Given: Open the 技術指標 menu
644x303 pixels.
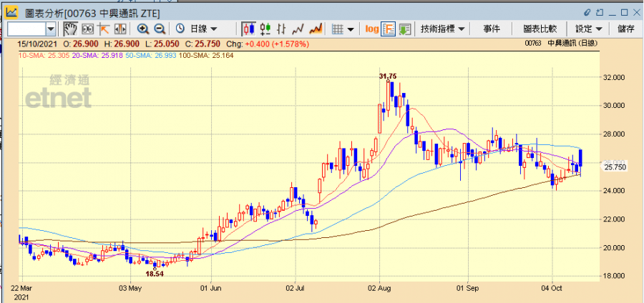Looking at the screenshot, I should tap(443, 29).
